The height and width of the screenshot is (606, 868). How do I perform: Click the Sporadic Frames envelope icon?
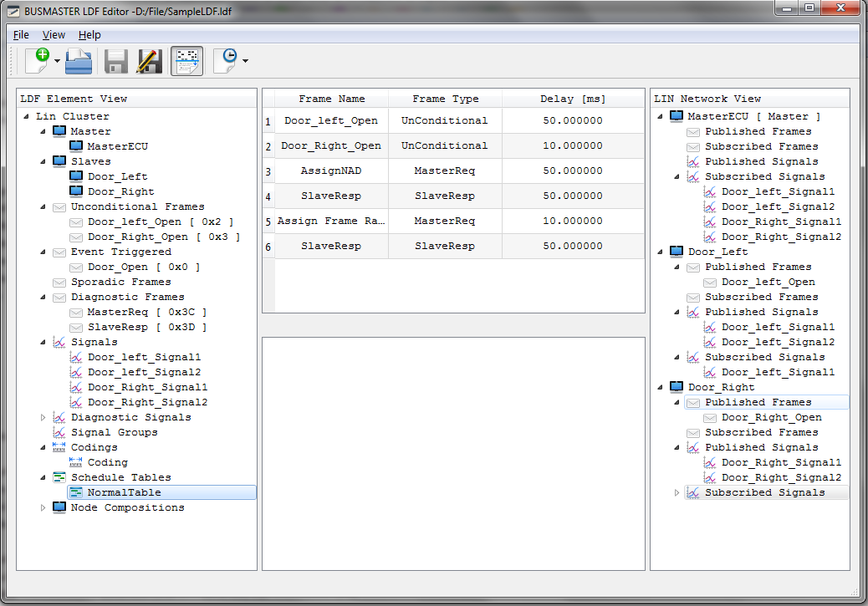(x=59, y=283)
